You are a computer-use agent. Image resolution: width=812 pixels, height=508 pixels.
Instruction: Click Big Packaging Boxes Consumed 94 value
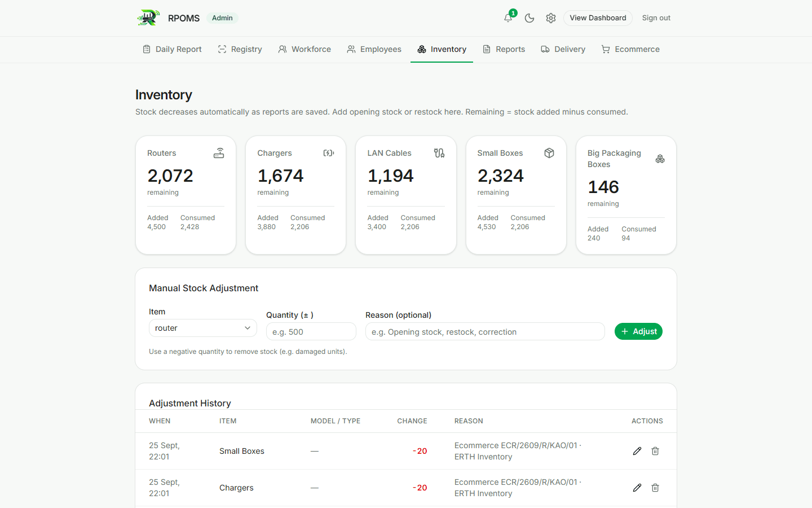pos(626,238)
